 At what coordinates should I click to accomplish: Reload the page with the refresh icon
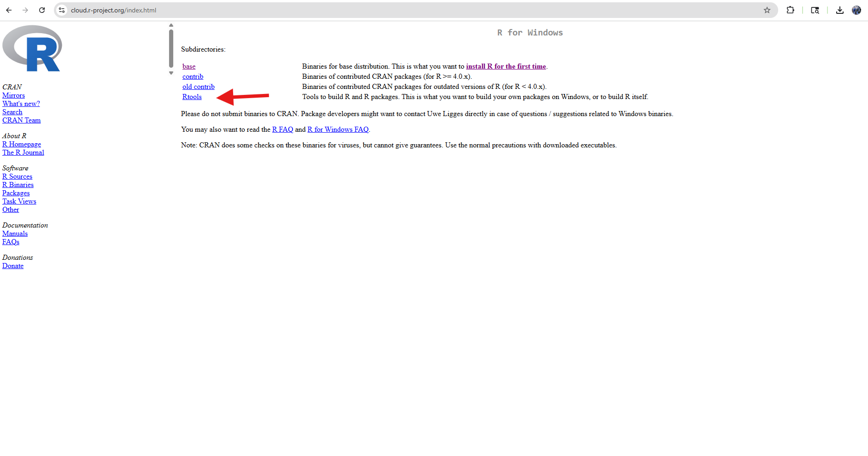coord(42,10)
